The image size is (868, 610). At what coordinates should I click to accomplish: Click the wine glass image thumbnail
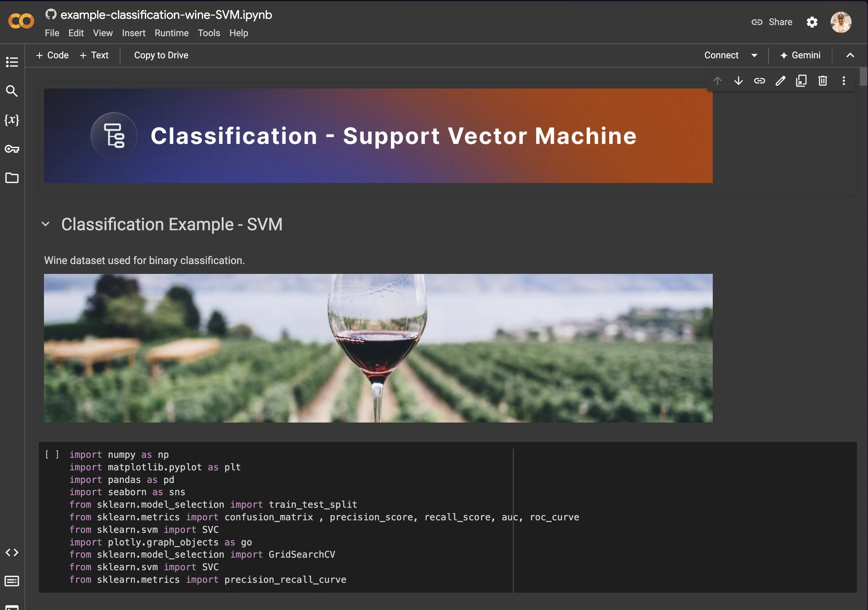(x=378, y=348)
